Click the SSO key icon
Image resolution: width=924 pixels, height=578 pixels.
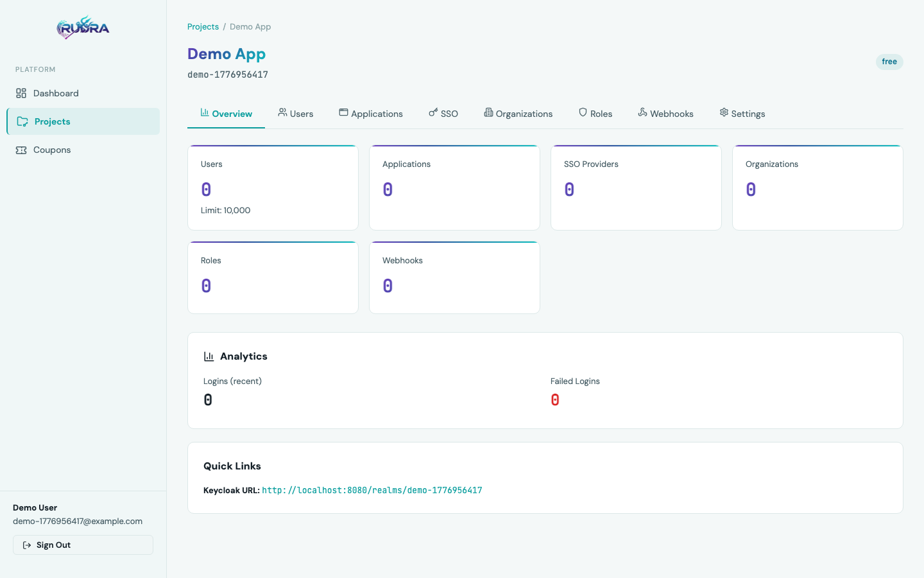pos(433,112)
